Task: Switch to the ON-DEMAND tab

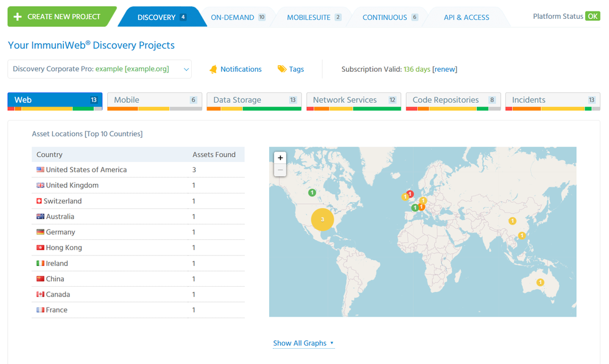Action: coord(232,17)
